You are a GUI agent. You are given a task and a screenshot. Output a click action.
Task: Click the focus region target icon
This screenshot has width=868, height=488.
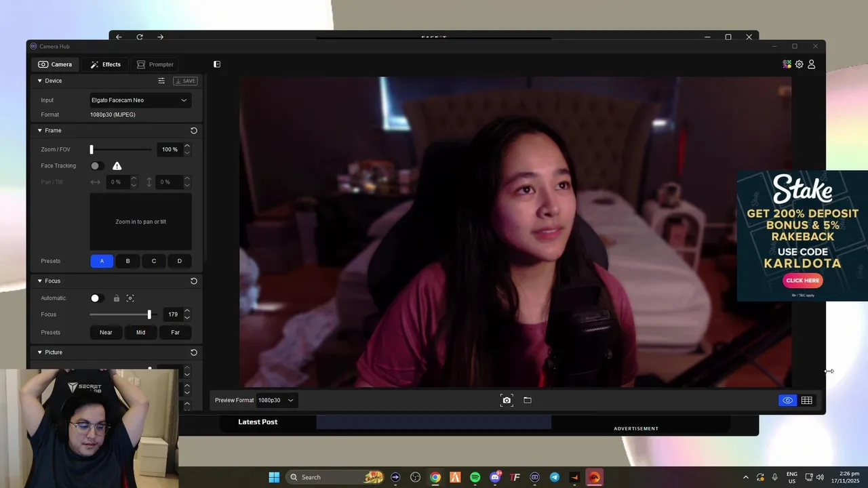130,298
